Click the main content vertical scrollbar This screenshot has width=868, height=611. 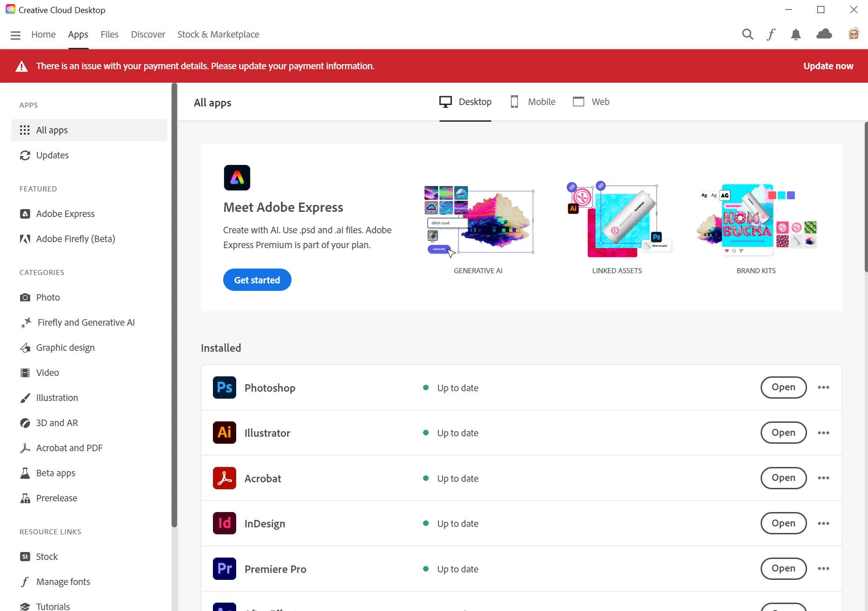[866, 197]
